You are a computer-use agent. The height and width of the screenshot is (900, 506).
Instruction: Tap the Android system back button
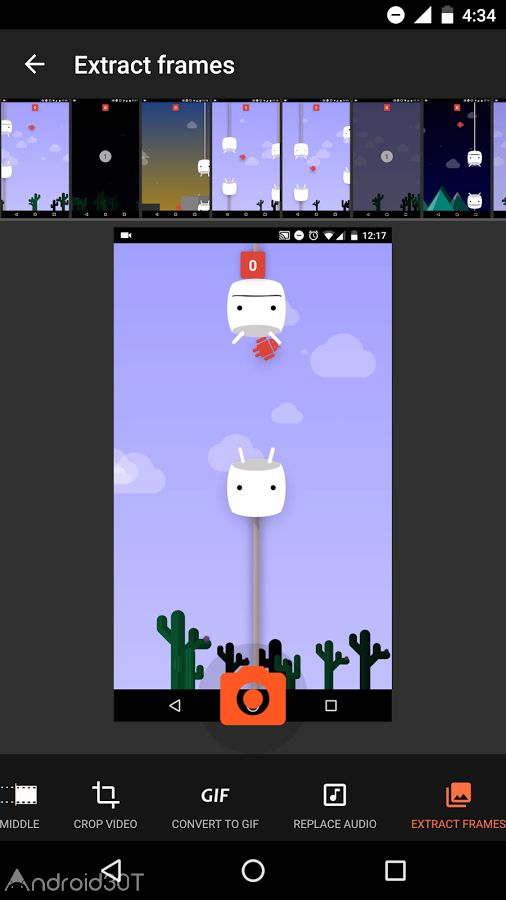112,871
